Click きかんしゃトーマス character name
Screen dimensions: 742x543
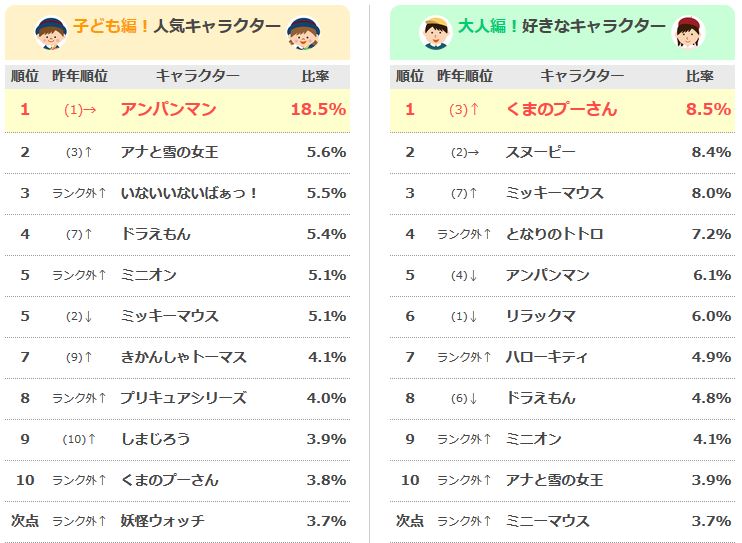183,357
